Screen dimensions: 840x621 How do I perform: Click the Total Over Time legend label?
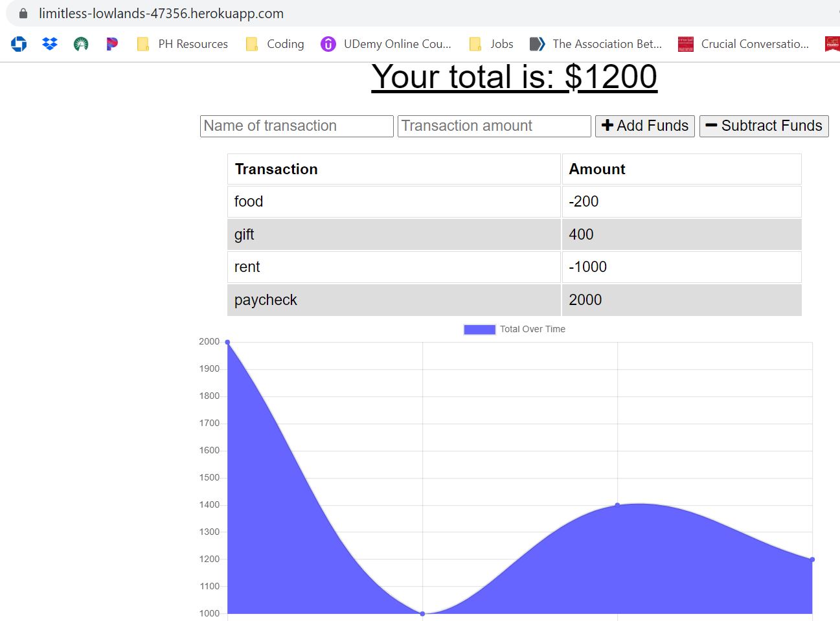(x=532, y=329)
